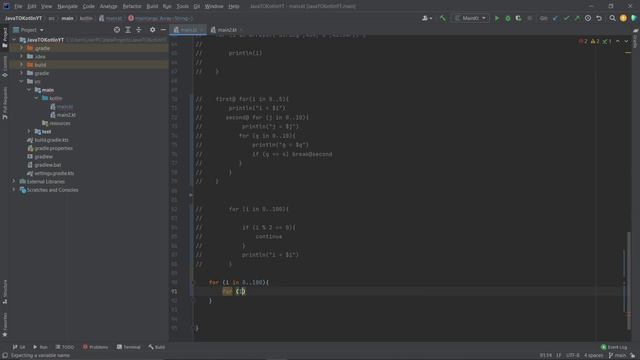Click the teal shield plugin icon
Screen dimensions: 640x360
[x=634, y=18]
